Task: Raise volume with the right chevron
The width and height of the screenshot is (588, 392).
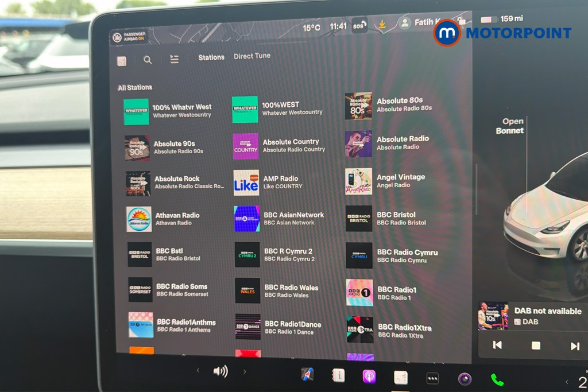Action: [x=245, y=372]
